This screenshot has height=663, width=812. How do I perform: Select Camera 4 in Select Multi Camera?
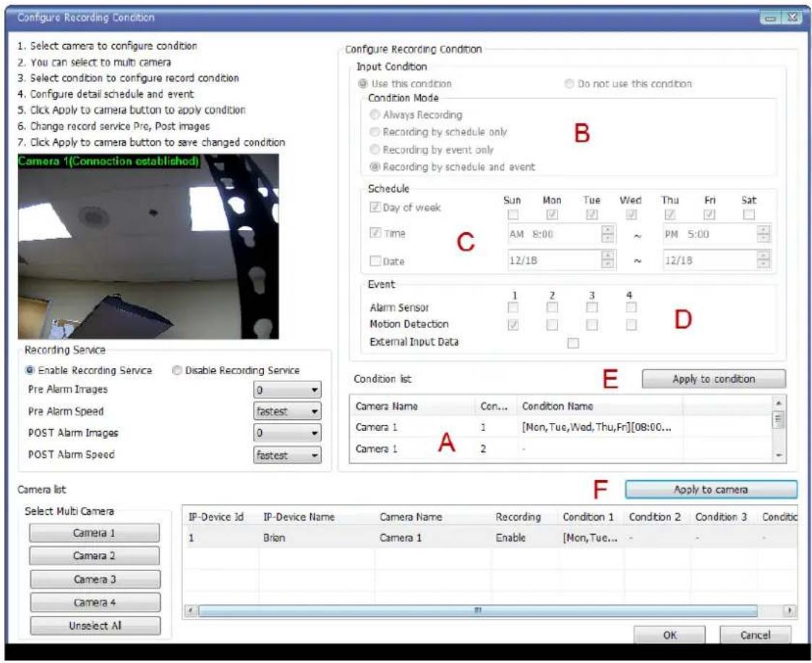[95, 602]
